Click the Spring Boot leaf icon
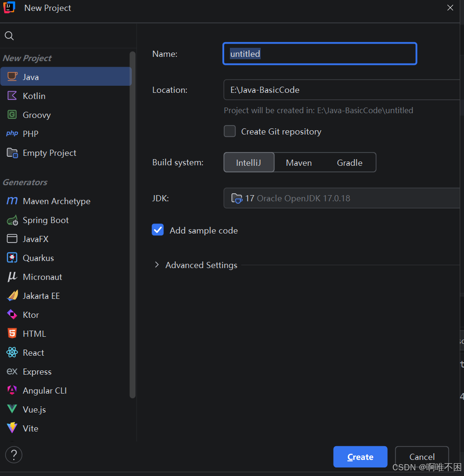 click(x=12, y=220)
